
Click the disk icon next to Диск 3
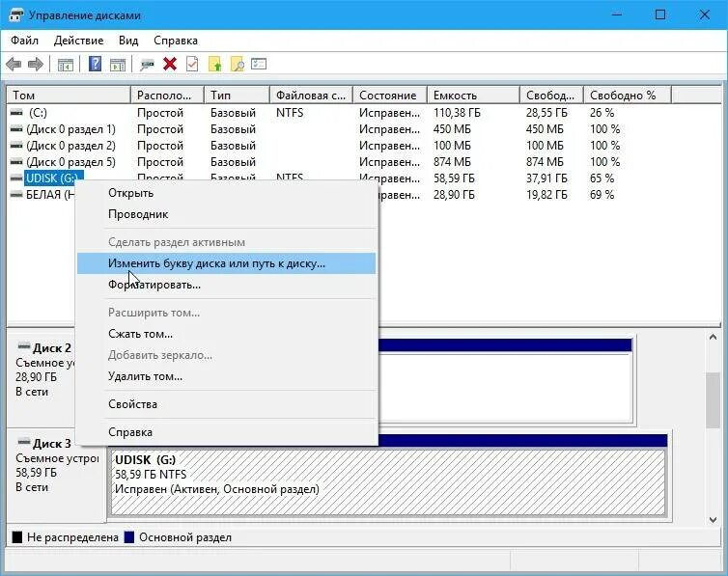24,442
